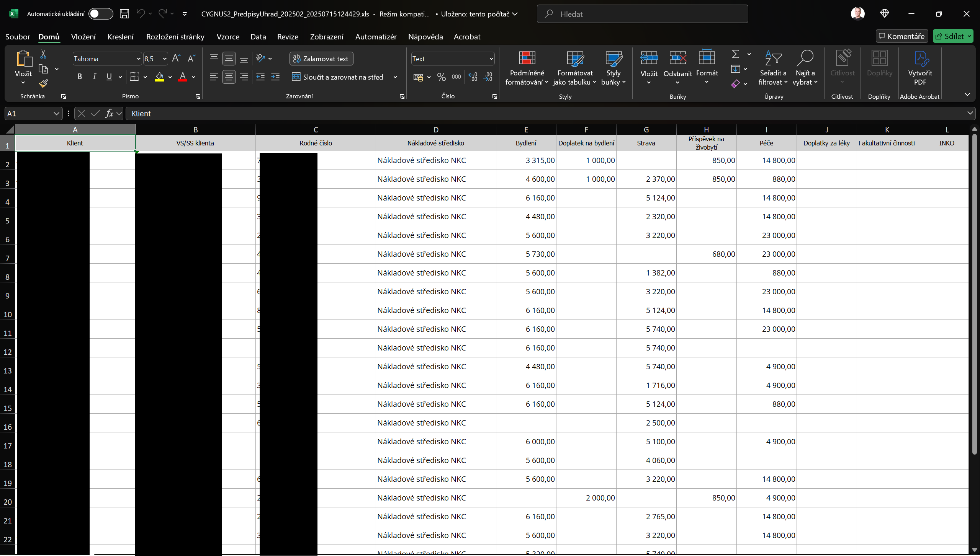Expand the Text number format dropdown

[491, 59]
